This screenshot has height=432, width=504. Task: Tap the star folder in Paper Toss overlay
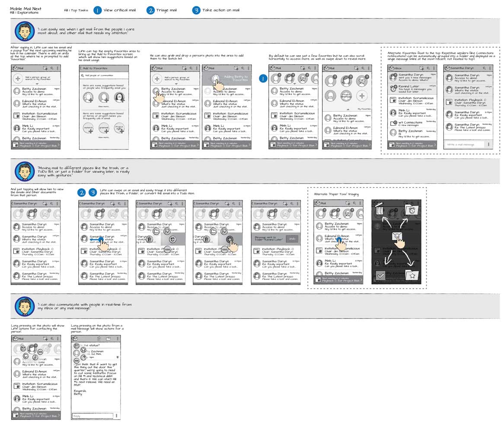412,275
